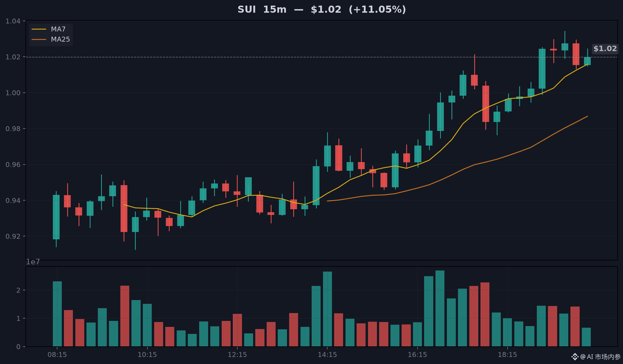
Task: Select the MA7 legend label
Action: tap(58, 29)
